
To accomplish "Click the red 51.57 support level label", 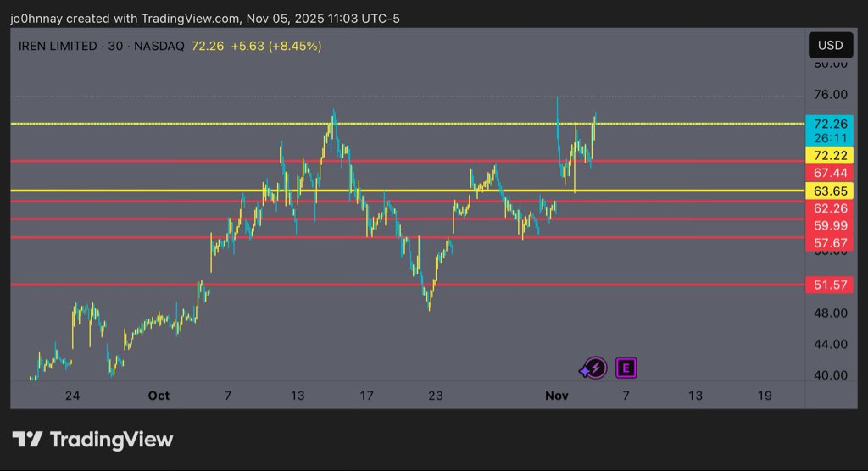I will click(830, 285).
